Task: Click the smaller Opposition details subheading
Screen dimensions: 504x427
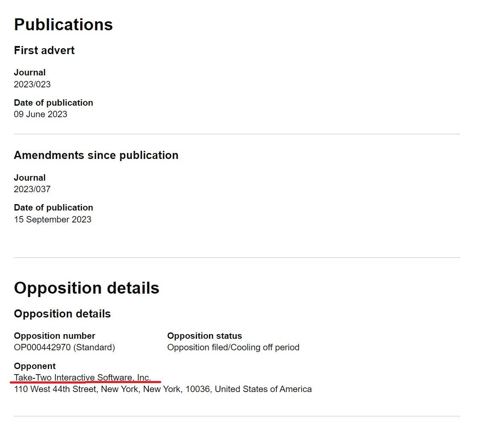Action: (62, 314)
